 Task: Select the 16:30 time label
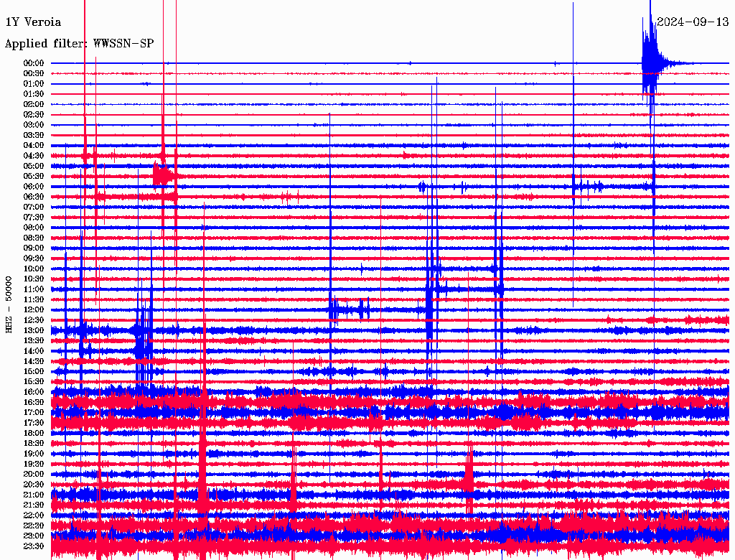(x=34, y=403)
